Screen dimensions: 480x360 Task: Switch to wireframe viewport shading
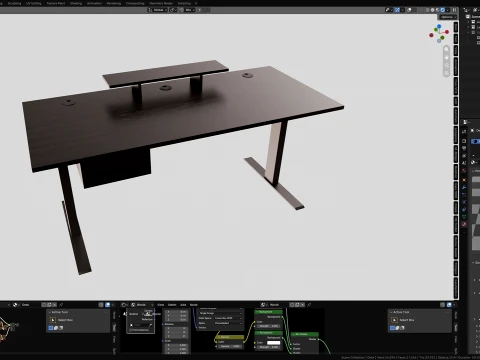click(428, 10)
